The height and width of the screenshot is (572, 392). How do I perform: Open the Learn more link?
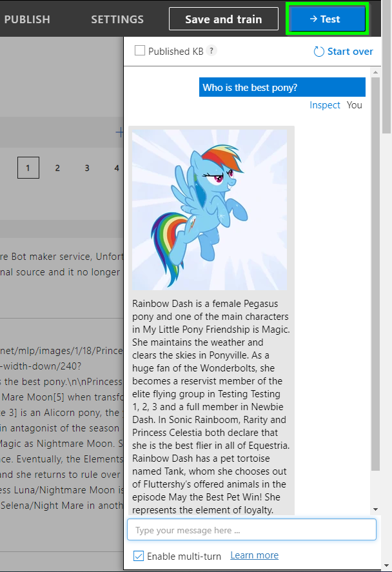tap(255, 555)
